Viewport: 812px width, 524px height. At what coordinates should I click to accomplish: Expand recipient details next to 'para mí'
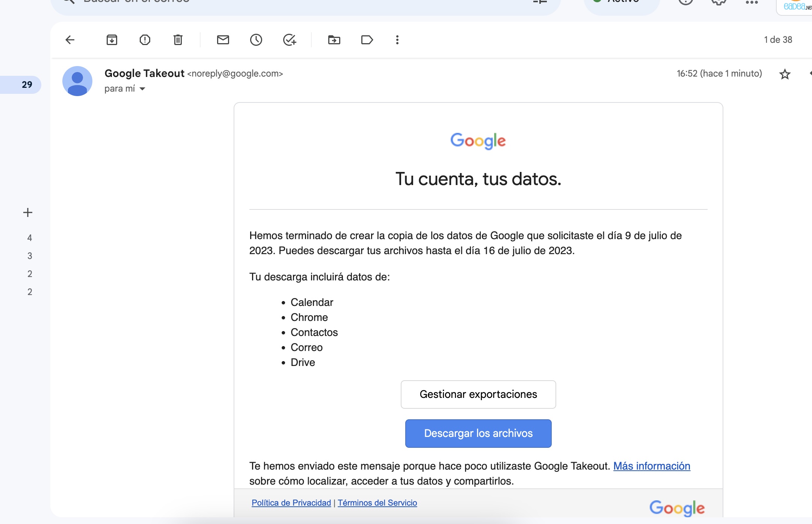point(142,89)
